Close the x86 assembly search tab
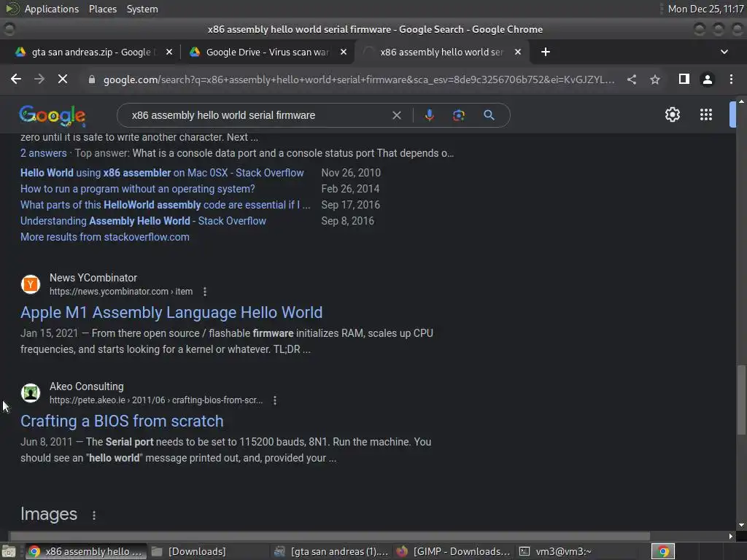Viewport: 747px width, 560px height. click(518, 52)
